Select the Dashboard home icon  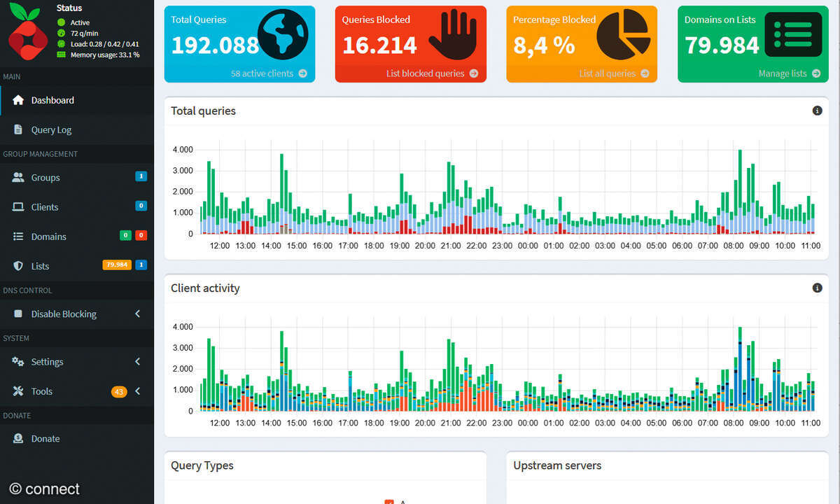(19, 100)
